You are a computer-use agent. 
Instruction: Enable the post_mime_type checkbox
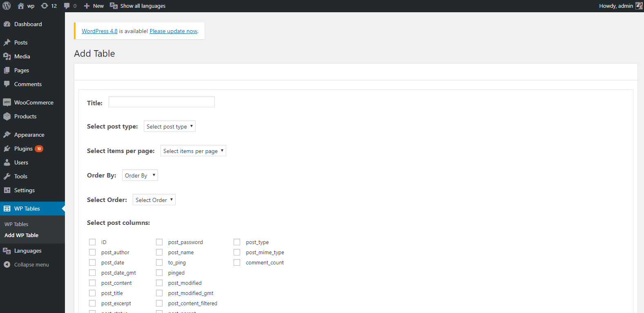pos(237,252)
